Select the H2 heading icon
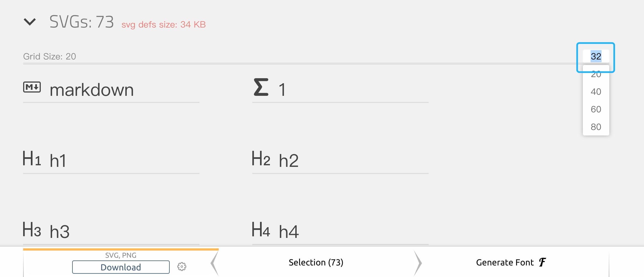This screenshot has height=277, width=644. (261, 159)
